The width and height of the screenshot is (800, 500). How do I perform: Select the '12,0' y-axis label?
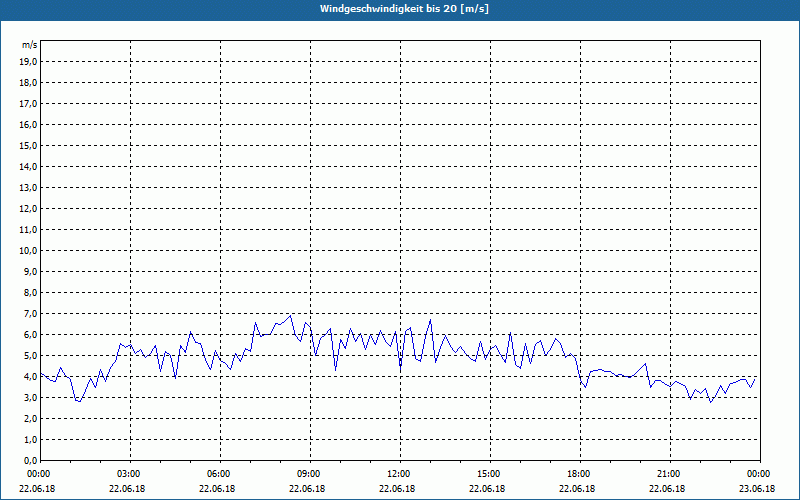[28, 209]
